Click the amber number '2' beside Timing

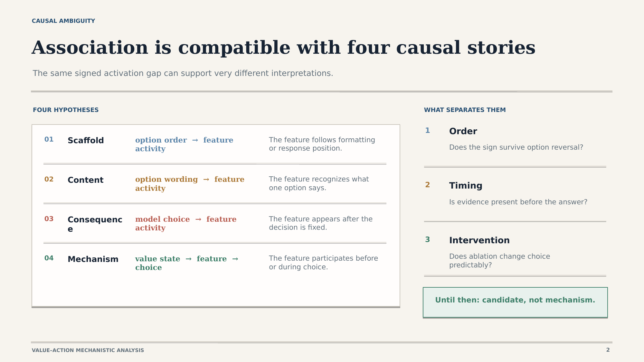click(x=428, y=185)
